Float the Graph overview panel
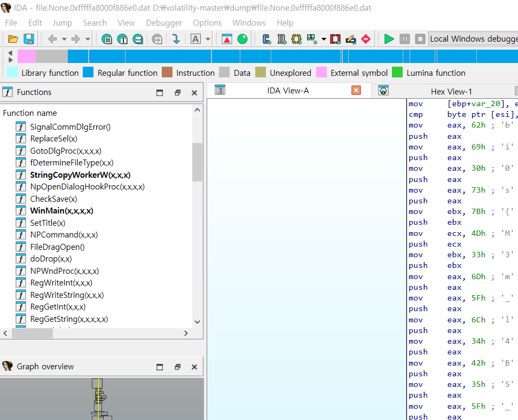 [177, 367]
